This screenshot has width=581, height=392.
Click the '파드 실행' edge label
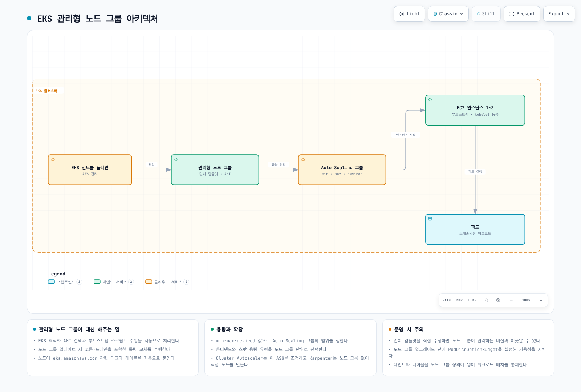click(475, 172)
